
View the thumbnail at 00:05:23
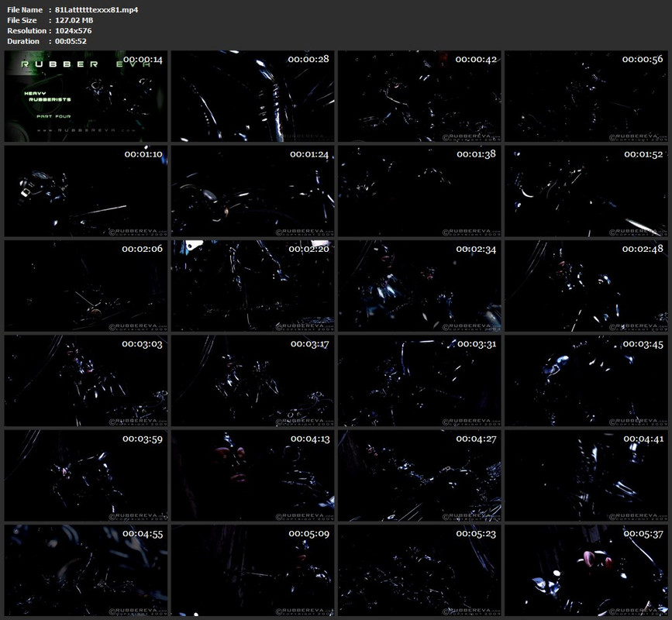(419, 570)
